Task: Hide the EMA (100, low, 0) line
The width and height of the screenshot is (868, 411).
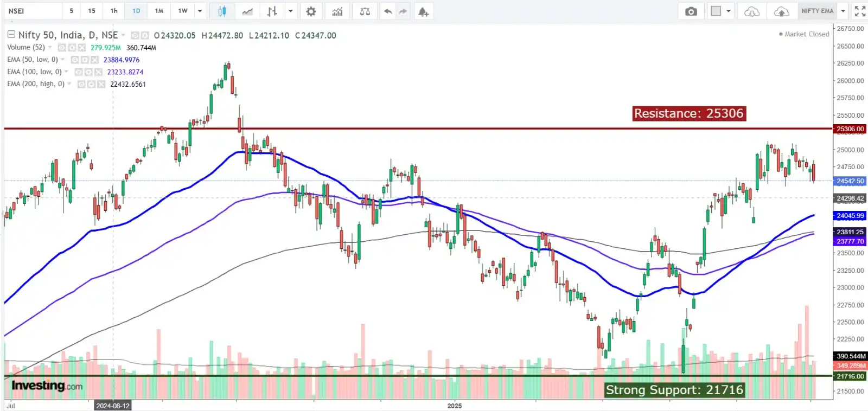Action: (79, 72)
